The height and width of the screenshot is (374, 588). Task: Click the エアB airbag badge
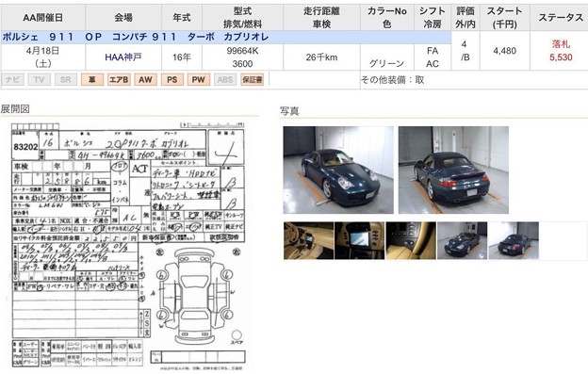[119, 79]
